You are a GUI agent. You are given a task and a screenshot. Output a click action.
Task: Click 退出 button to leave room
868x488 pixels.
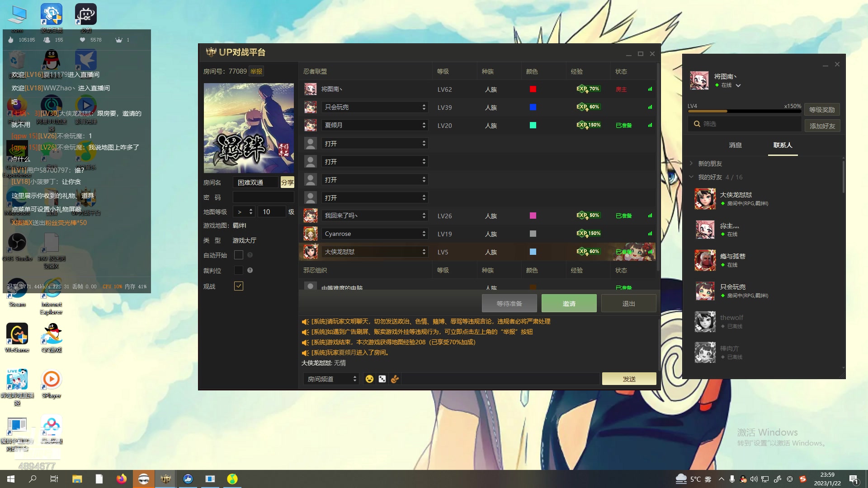[629, 304]
